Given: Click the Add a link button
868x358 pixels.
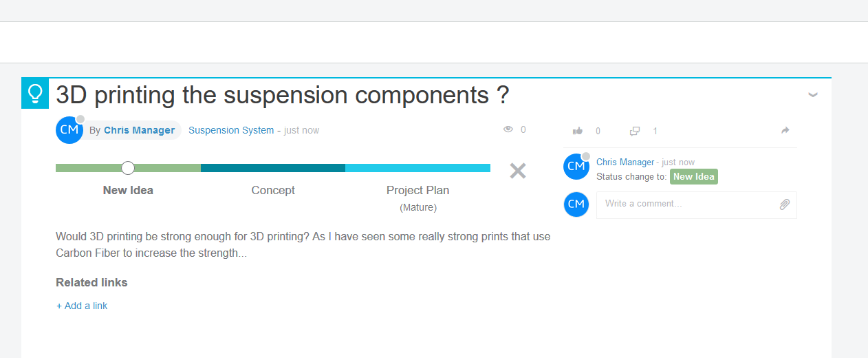Looking at the screenshot, I should coord(82,306).
